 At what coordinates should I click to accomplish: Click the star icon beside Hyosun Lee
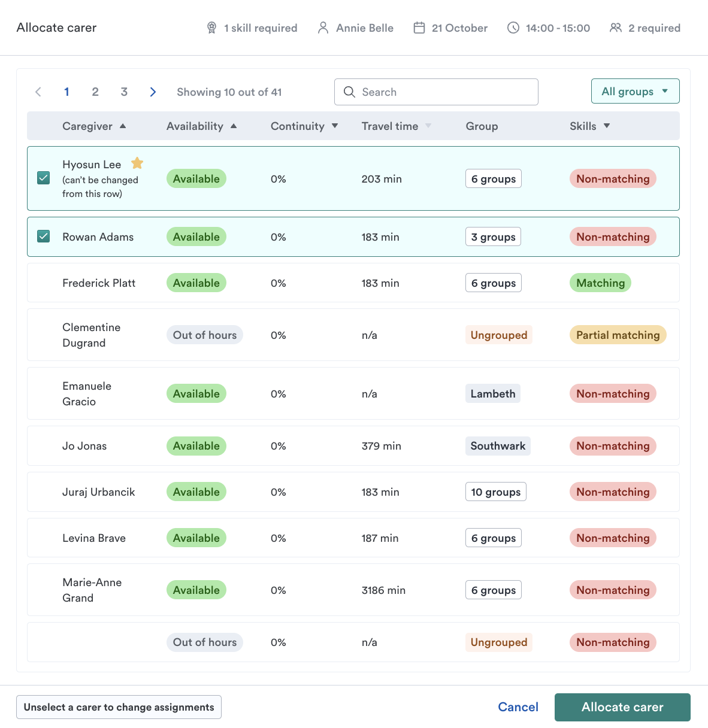coord(137,163)
